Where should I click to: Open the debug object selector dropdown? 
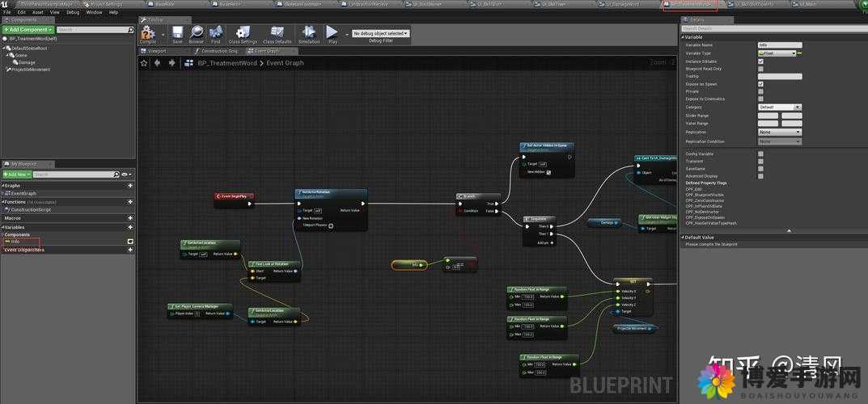pos(381,33)
